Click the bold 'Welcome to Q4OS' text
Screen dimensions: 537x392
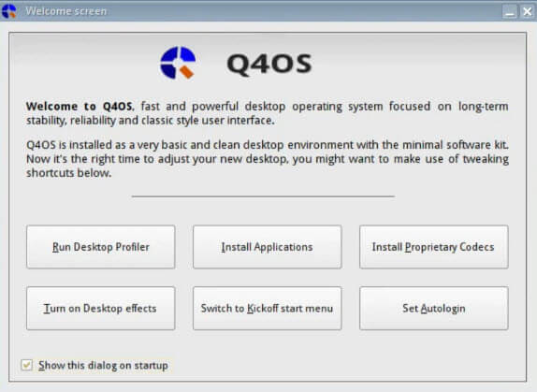pos(80,106)
